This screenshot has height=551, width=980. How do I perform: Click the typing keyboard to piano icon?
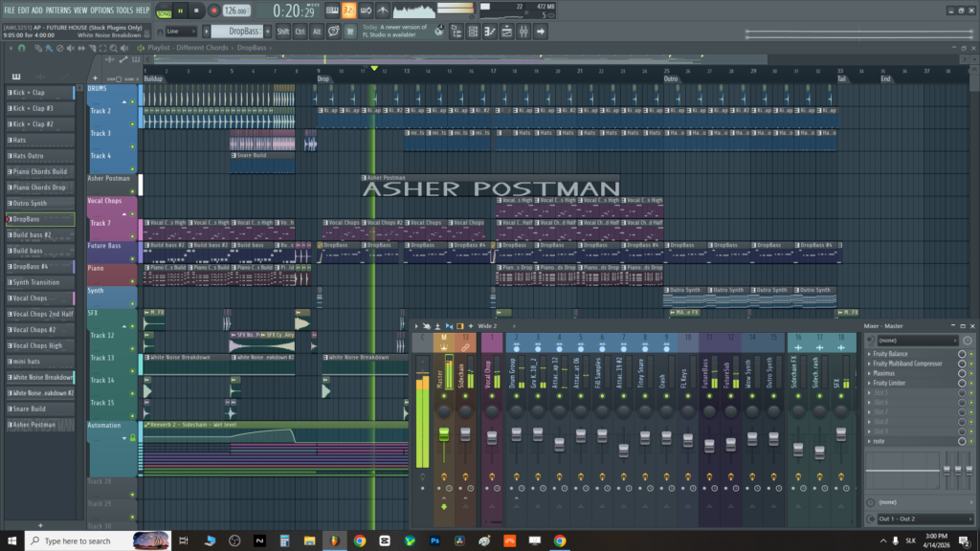pyautogui.click(x=331, y=11)
